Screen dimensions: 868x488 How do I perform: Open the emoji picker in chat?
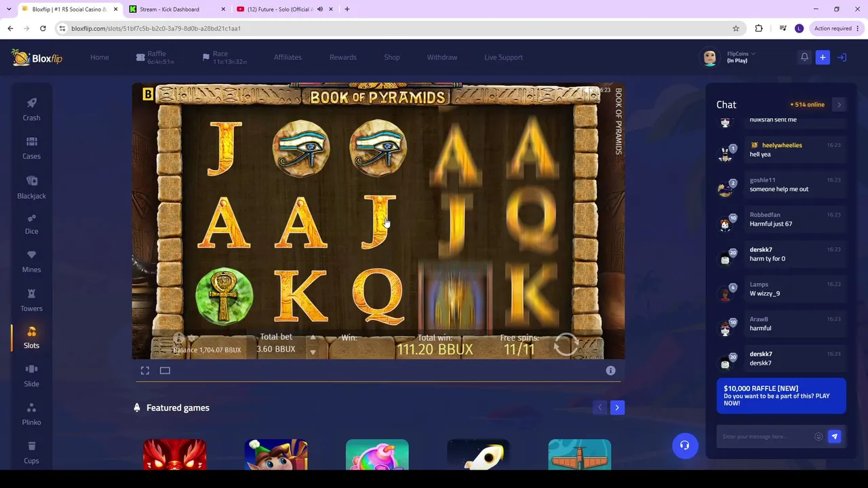818,436
